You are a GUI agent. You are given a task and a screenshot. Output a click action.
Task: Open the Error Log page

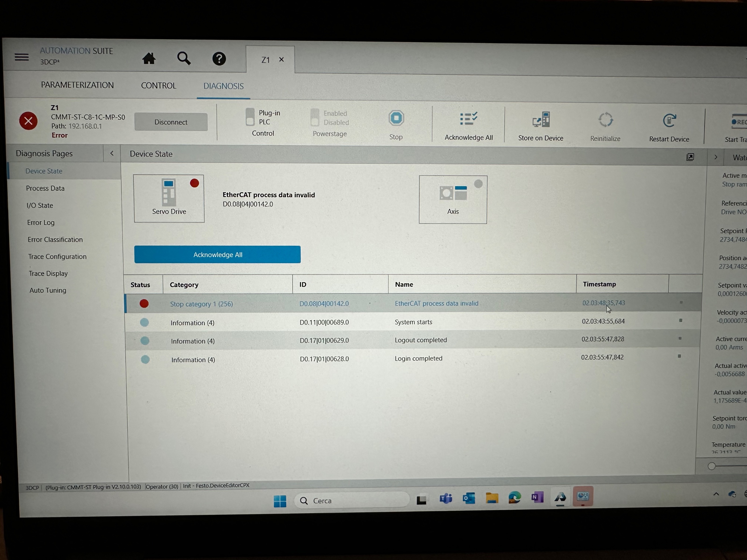coord(41,222)
